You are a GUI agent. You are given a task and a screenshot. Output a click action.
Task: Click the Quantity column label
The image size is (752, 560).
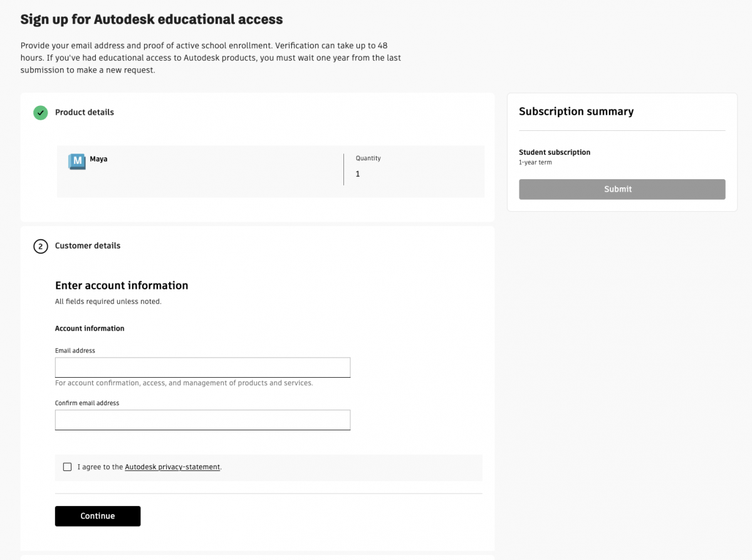pyautogui.click(x=368, y=158)
